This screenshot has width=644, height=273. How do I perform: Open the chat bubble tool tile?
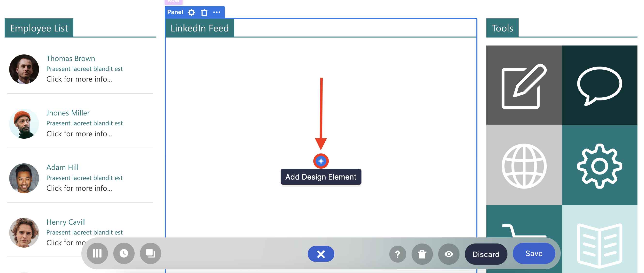pyautogui.click(x=599, y=85)
